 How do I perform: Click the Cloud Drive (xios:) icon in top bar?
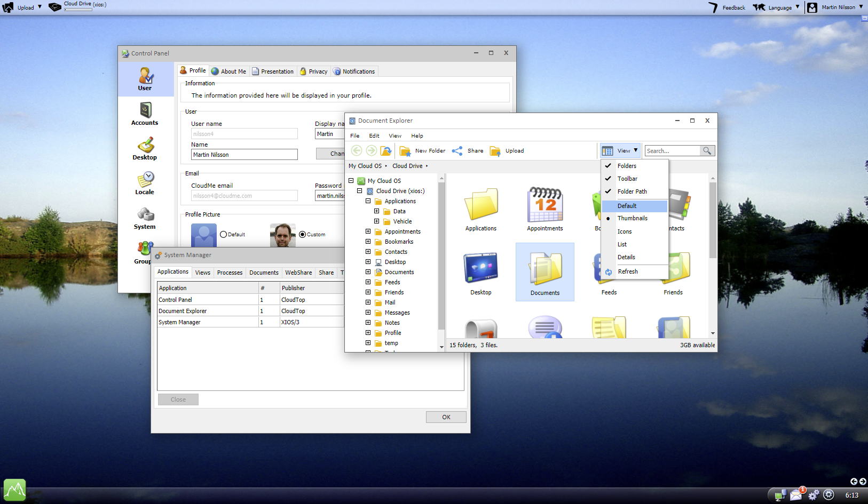point(54,7)
